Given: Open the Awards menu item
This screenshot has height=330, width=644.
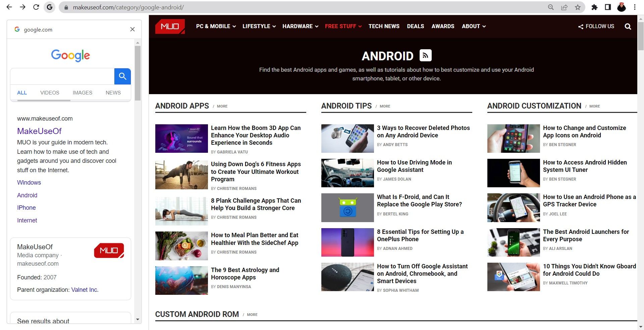Looking at the screenshot, I should pyautogui.click(x=443, y=26).
